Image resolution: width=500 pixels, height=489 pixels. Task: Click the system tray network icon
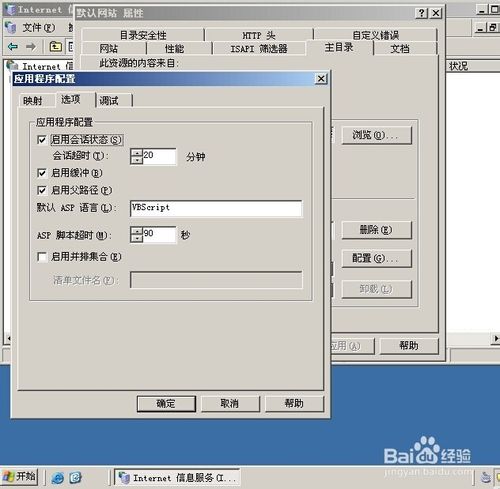click(486, 478)
